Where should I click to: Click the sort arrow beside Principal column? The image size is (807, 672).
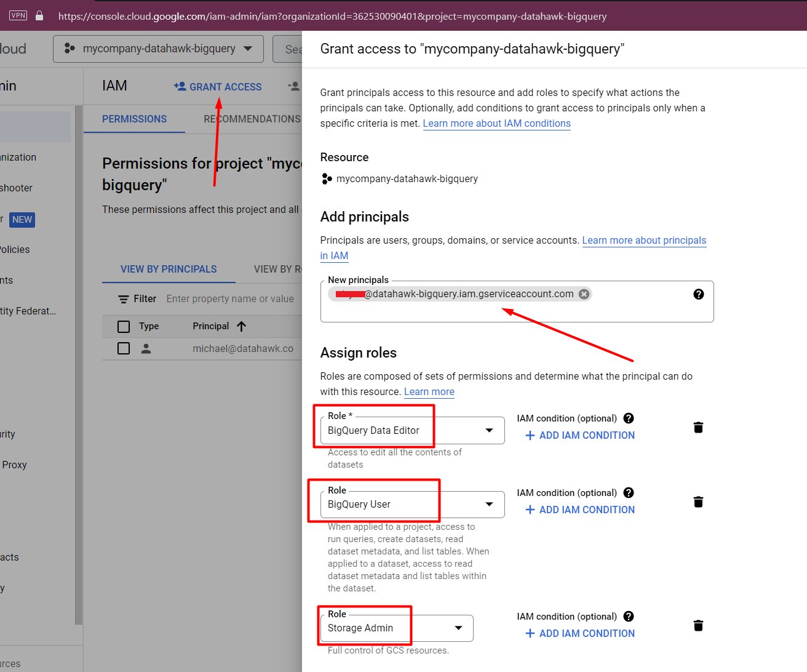(242, 326)
